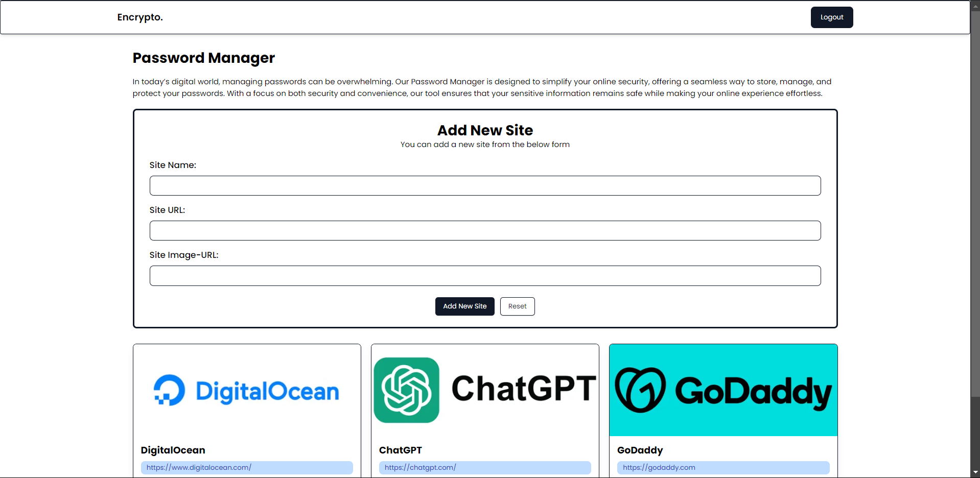The height and width of the screenshot is (478, 980).
Task: Focus the Site Image-URL input field
Action: click(485, 276)
